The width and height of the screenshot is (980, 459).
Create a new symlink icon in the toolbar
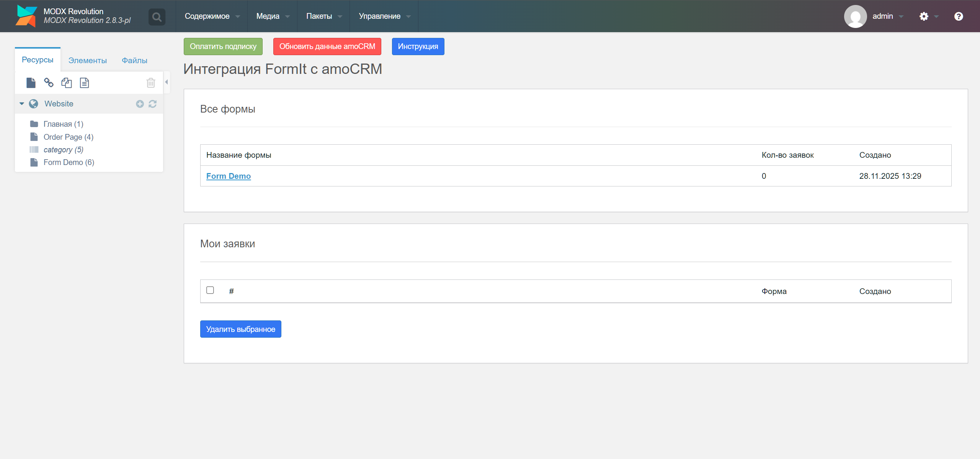point(67,83)
